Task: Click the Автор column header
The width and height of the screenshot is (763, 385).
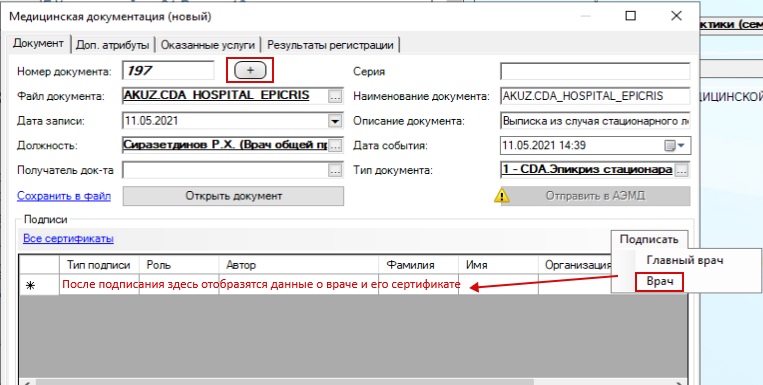Action: (x=298, y=265)
